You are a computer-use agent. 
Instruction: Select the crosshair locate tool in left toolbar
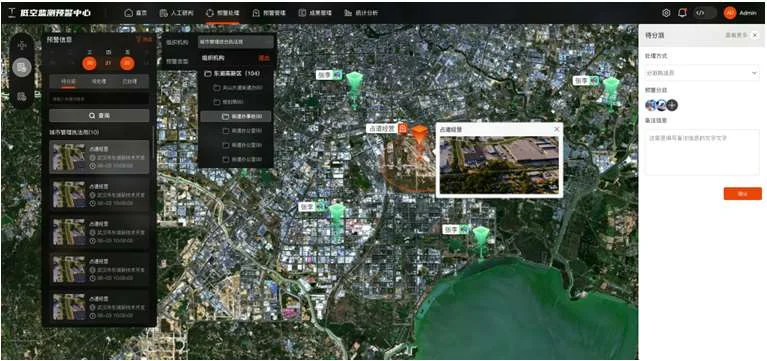coord(22,45)
